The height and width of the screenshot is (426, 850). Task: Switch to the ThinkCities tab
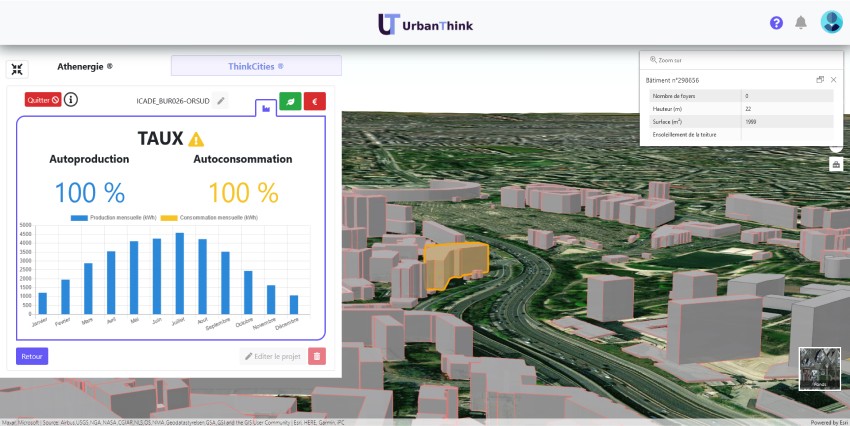(256, 66)
